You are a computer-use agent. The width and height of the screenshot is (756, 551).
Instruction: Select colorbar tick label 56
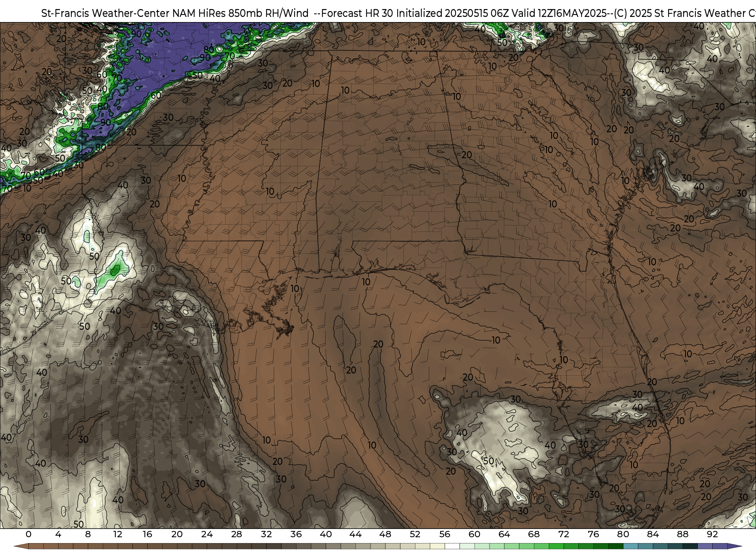[x=445, y=534]
